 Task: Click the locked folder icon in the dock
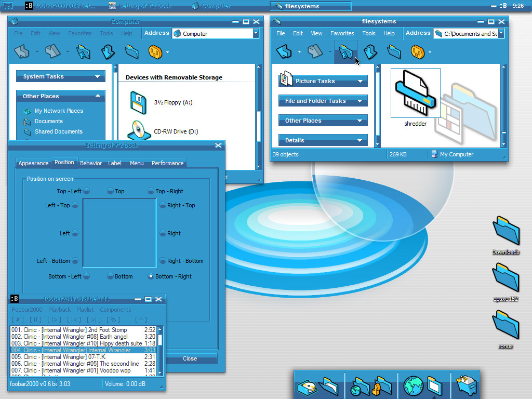pyautogui.click(x=382, y=386)
